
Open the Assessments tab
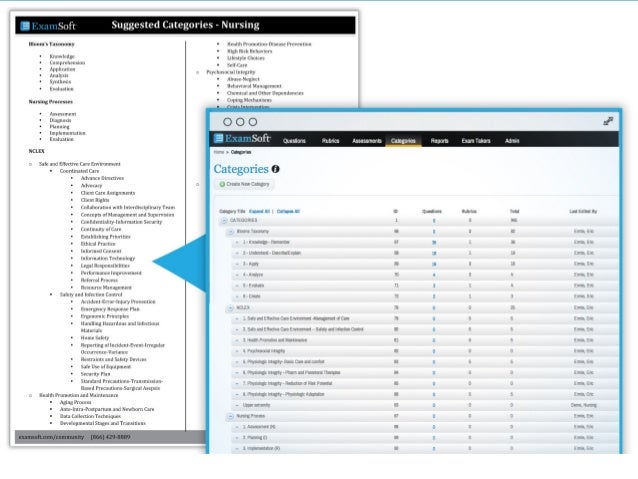pyautogui.click(x=367, y=141)
